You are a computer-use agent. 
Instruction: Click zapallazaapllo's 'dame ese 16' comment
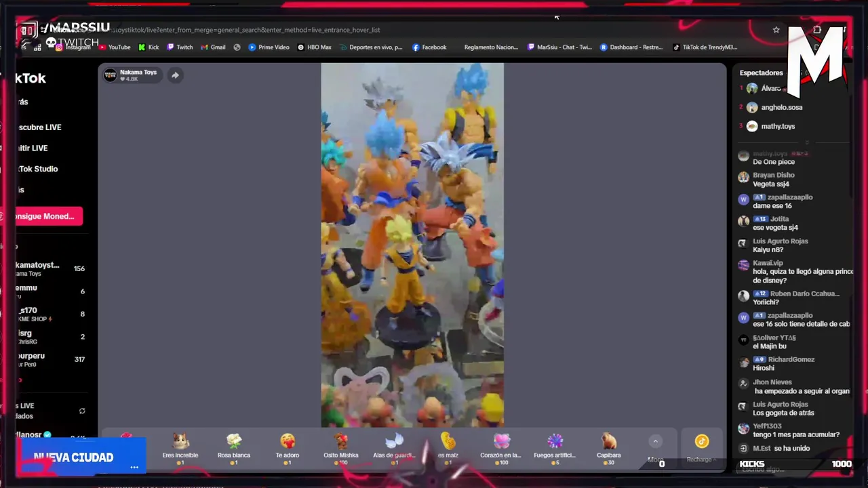772,206
